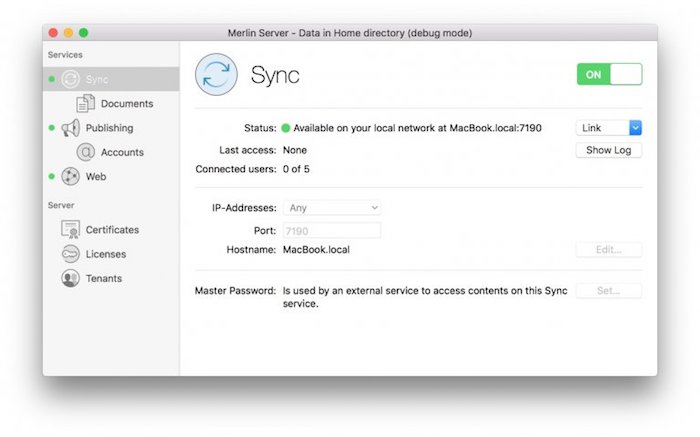Screen dimensions: 700x437
Task: Click the Services section header
Action: click(x=65, y=55)
